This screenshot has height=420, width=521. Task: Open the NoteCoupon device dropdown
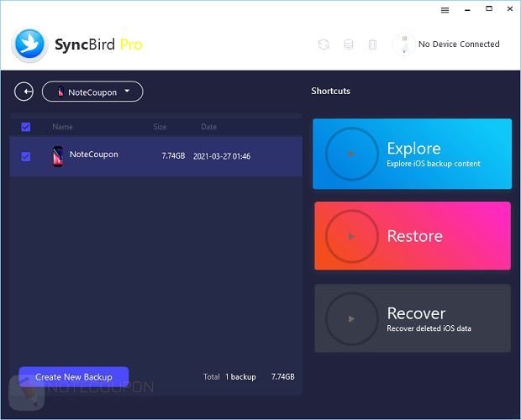92,92
